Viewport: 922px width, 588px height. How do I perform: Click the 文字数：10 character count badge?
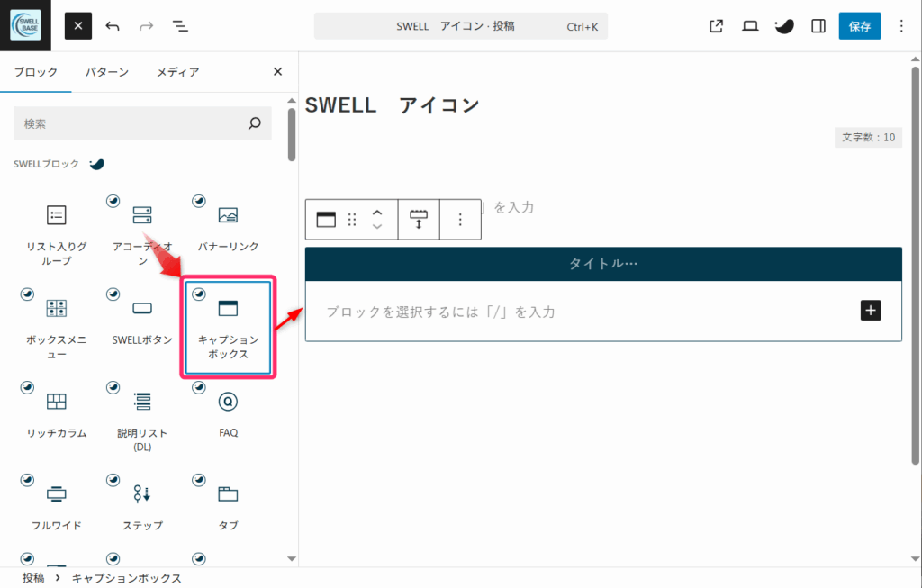(x=869, y=137)
